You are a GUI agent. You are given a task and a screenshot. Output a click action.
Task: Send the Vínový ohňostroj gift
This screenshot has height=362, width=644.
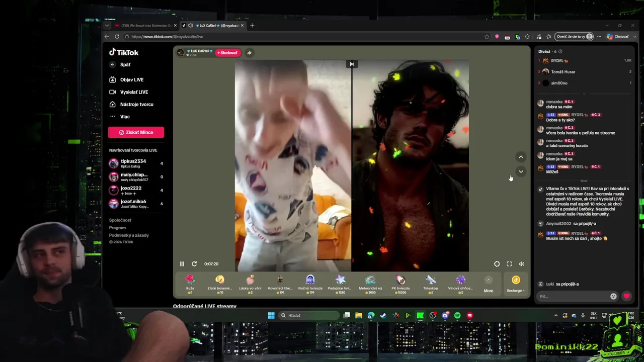pyautogui.click(x=460, y=284)
